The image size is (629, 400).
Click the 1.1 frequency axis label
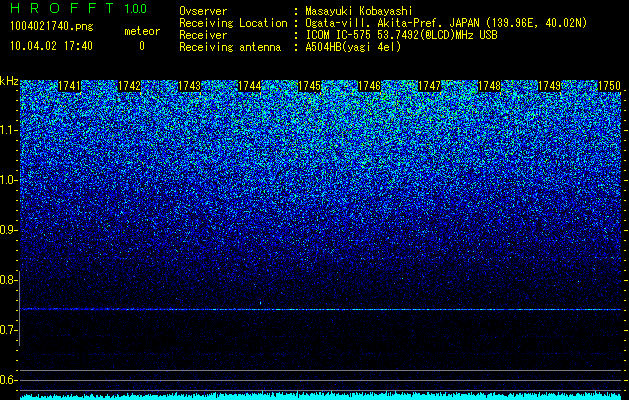(8, 130)
